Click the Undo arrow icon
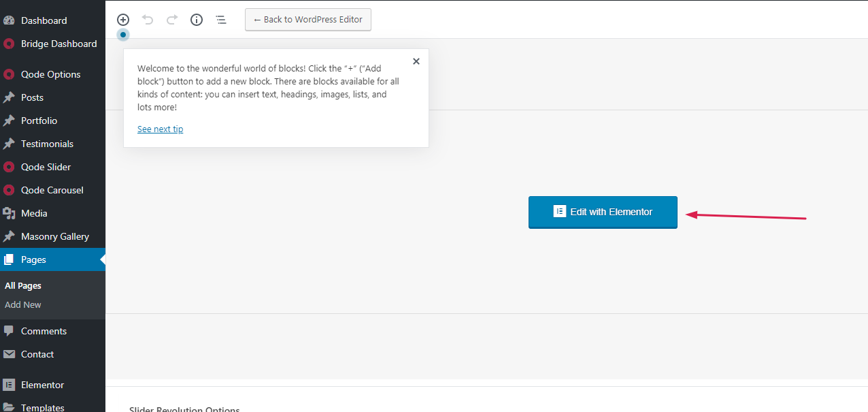This screenshot has height=412, width=868. (x=148, y=20)
